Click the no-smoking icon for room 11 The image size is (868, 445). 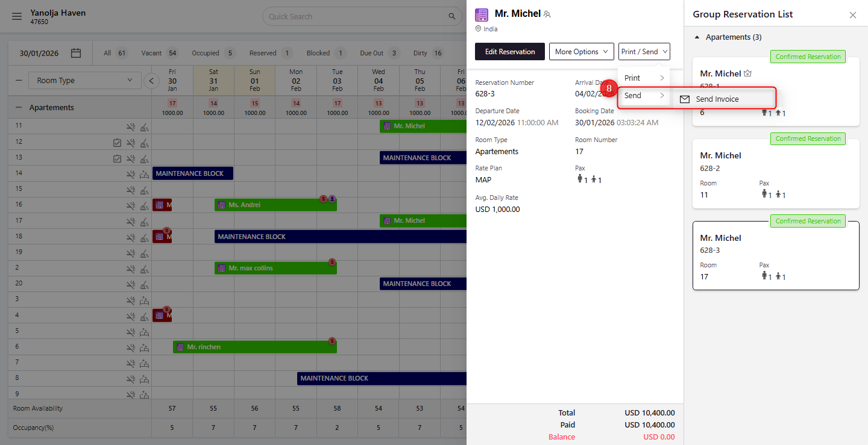[x=130, y=126]
